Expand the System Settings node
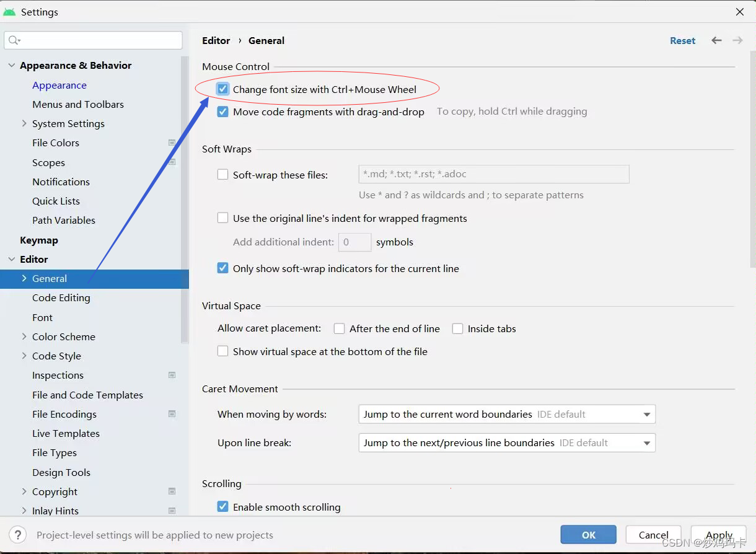756x554 pixels. [x=24, y=123]
